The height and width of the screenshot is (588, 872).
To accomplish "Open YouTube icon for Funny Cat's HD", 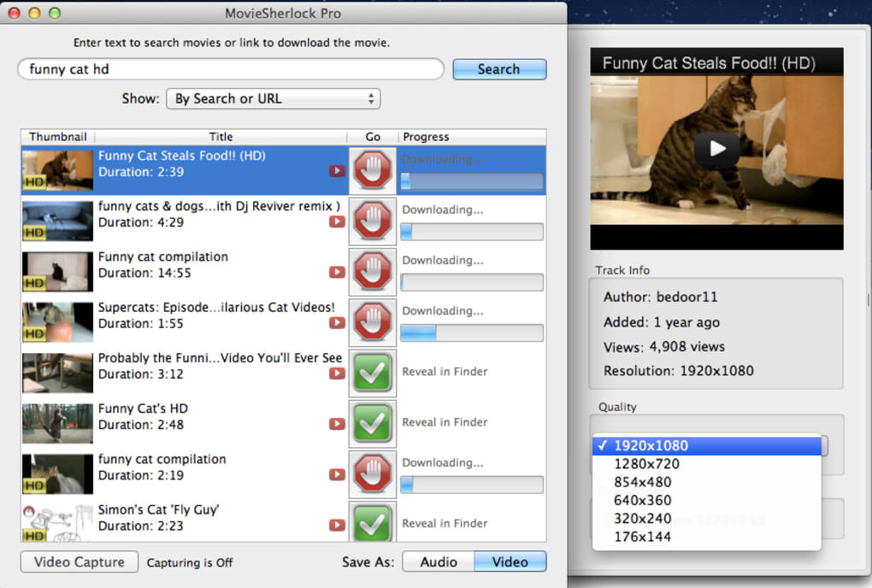I will [337, 424].
